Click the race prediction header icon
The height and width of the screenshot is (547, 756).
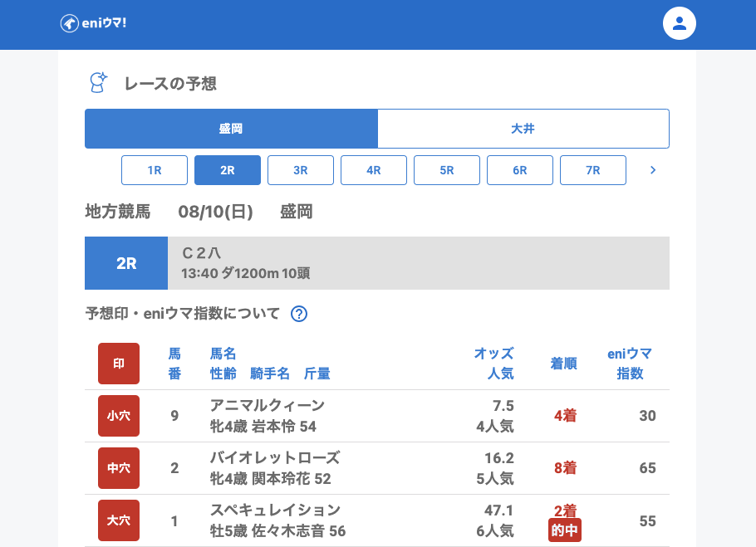98,83
